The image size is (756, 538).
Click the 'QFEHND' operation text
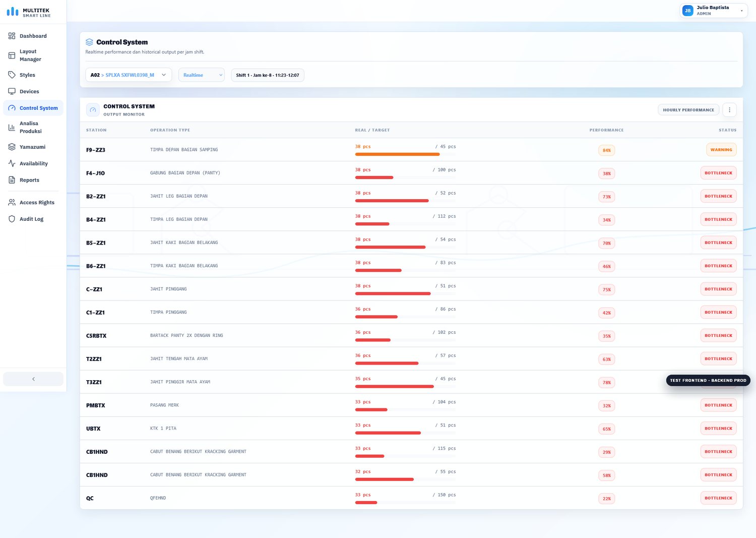158,498
